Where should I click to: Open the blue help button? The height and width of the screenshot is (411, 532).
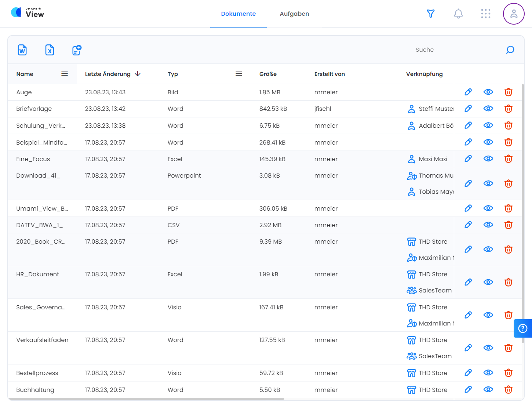pyautogui.click(x=523, y=328)
